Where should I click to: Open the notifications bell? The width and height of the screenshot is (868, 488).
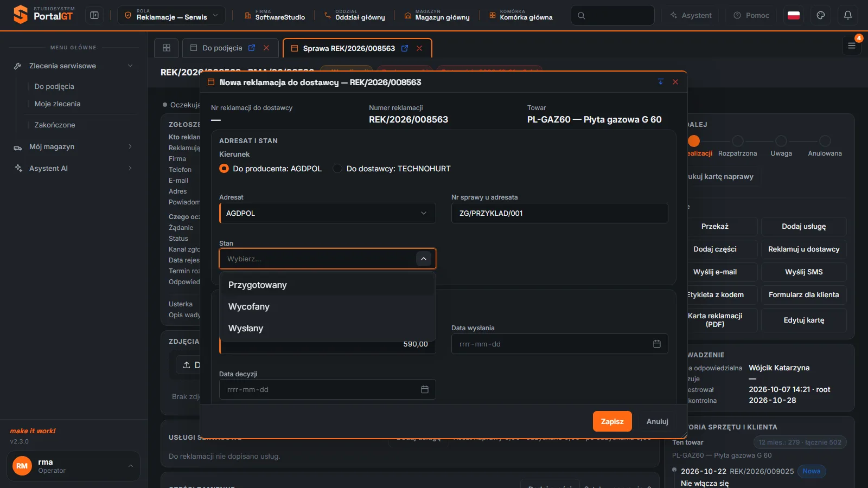[x=848, y=15]
